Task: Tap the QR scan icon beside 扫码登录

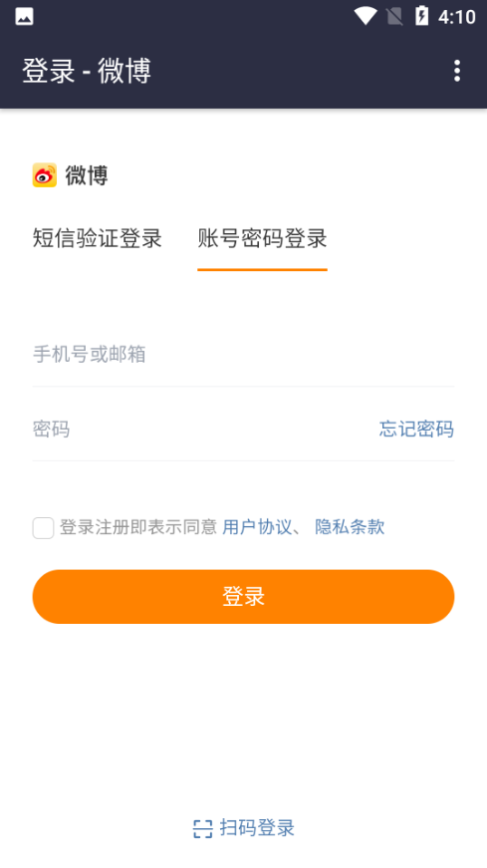Action: tap(202, 829)
